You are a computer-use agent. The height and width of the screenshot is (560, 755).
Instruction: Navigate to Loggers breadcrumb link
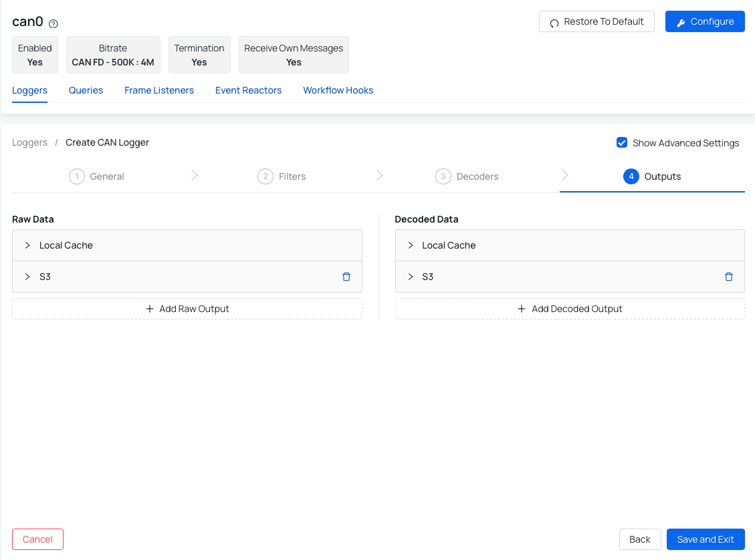point(29,142)
